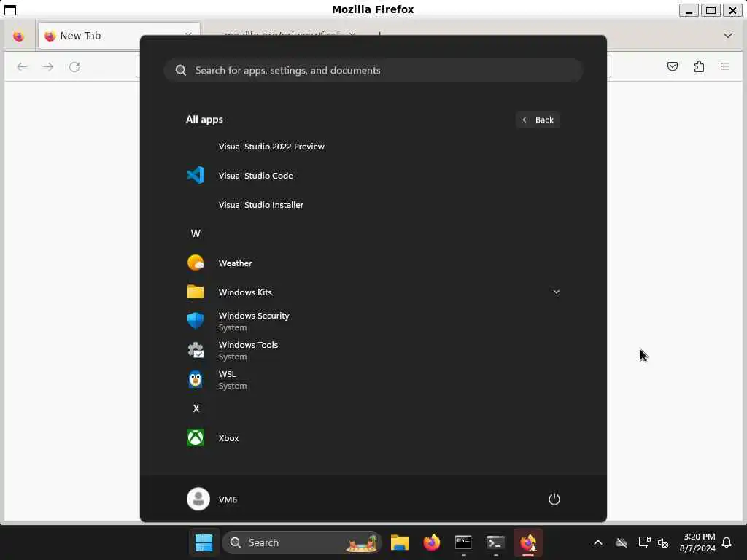Click the Windows Kits folder icon
Viewport: 747px width, 560px height.
pyautogui.click(x=196, y=292)
